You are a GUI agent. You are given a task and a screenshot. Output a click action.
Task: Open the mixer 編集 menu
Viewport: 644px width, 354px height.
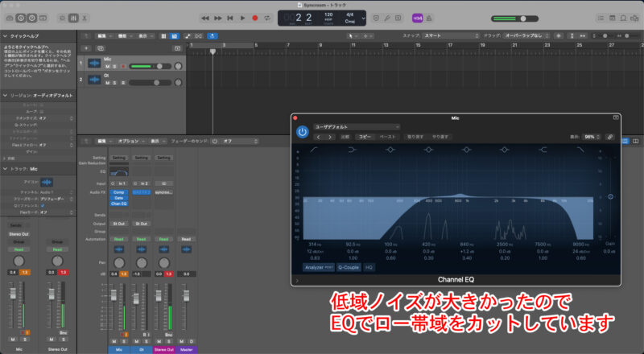click(104, 141)
